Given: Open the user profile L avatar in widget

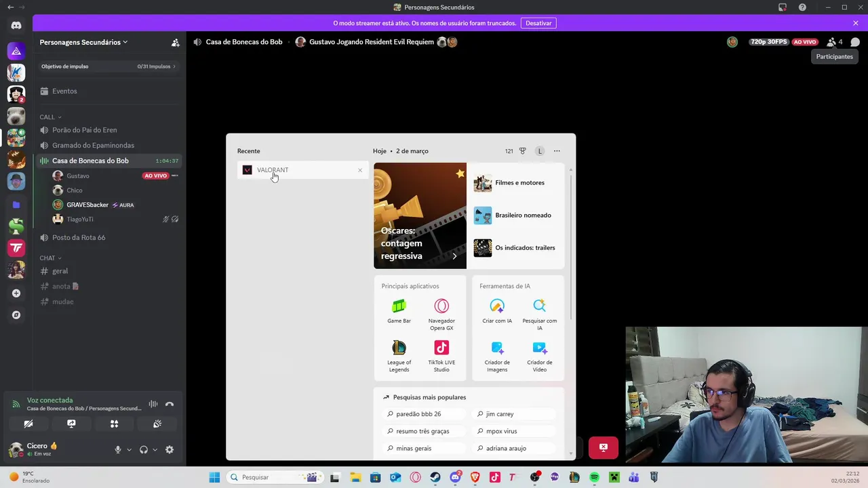Looking at the screenshot, I should 540,151.
